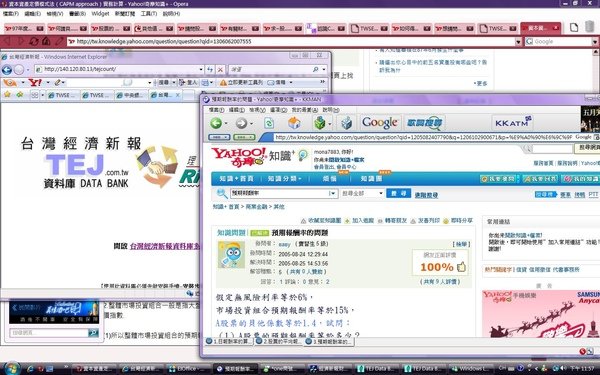
Task: Switch to first TWSE tab in Internet Explorer
Action: point(63,95)
